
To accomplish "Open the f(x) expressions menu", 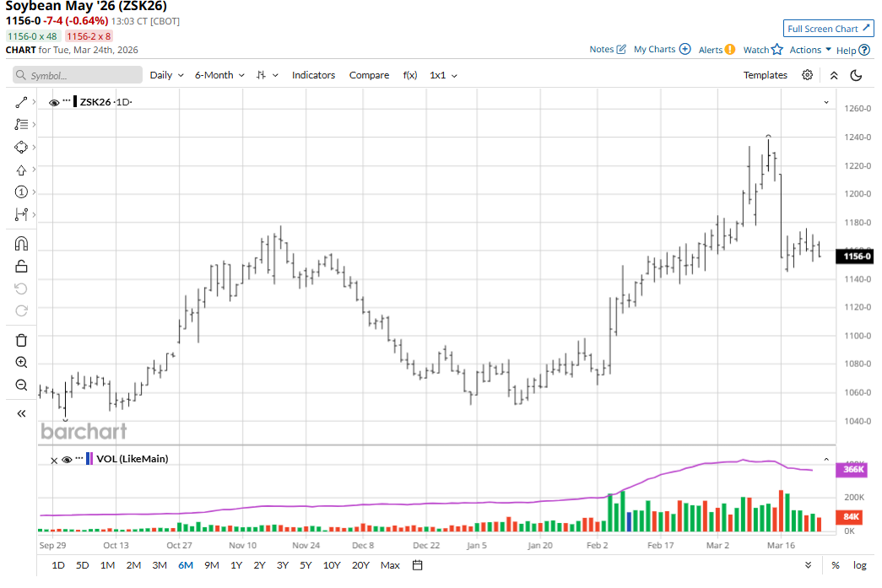I will [x=410, y=75].
